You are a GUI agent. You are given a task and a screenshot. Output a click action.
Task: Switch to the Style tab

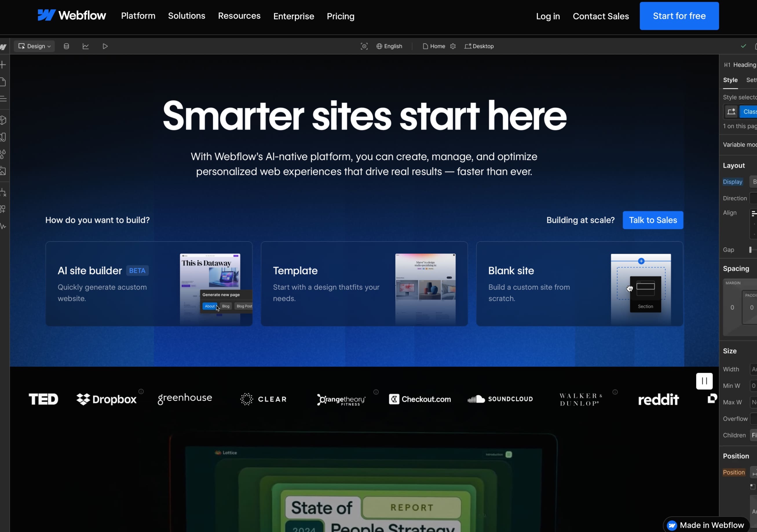click(x=730, y=80)
